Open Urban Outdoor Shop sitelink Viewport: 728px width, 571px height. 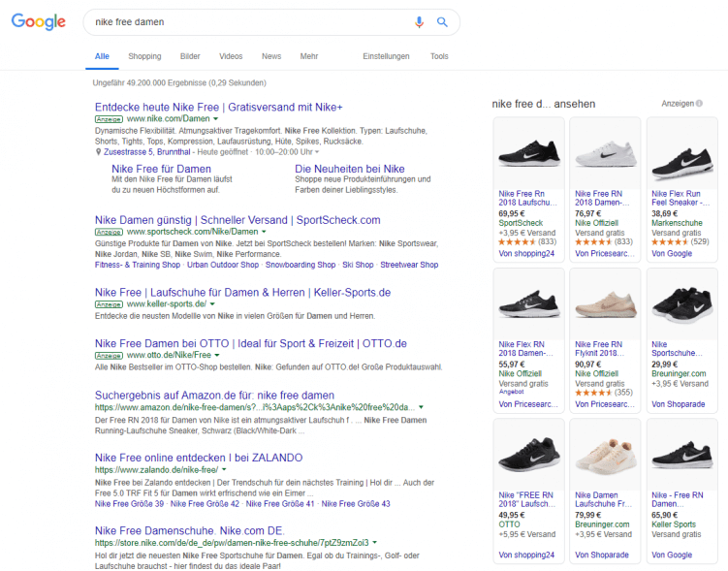point(223,265)
